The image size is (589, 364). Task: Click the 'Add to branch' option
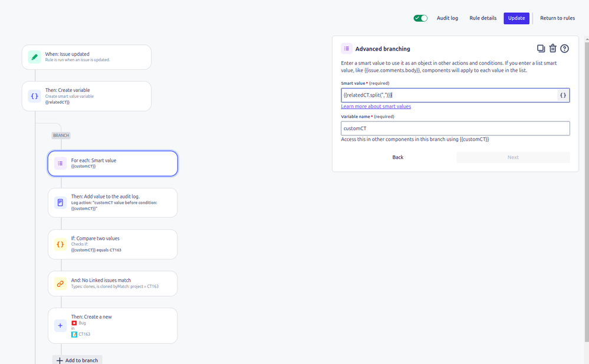click(77, 360)
